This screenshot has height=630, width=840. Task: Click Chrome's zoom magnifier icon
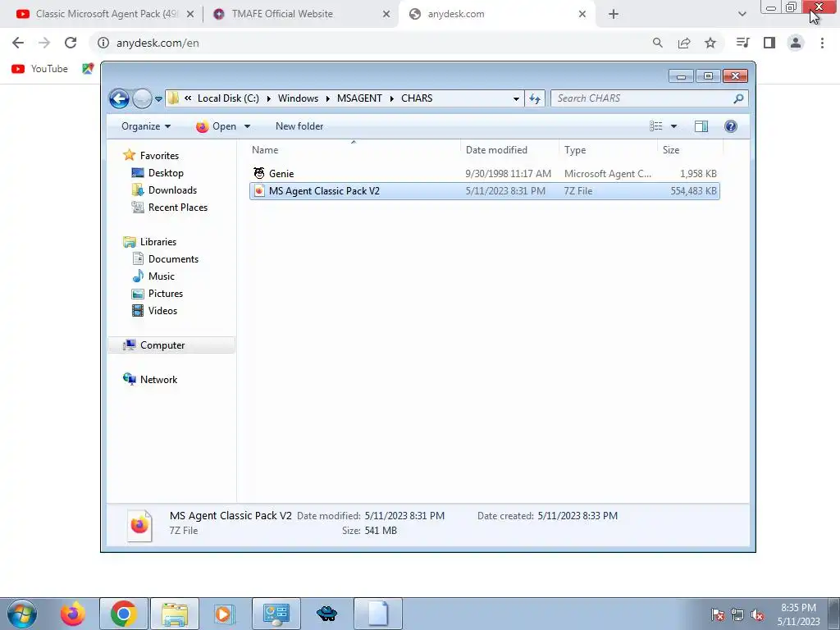point(657,43)
